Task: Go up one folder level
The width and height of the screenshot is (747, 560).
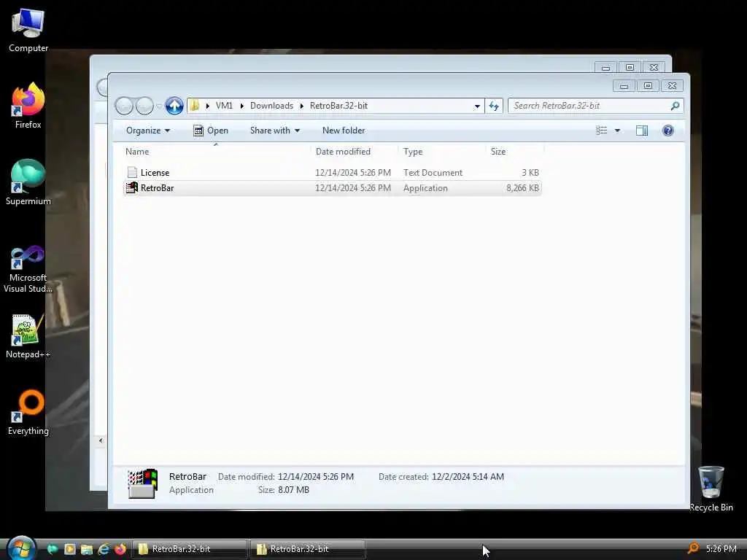Action: click(174, 106)
